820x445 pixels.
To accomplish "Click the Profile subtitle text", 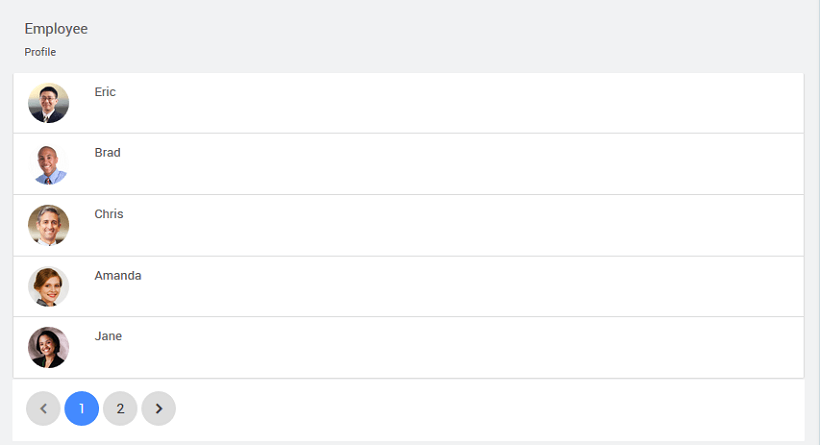I will click(x=40, y=52).
